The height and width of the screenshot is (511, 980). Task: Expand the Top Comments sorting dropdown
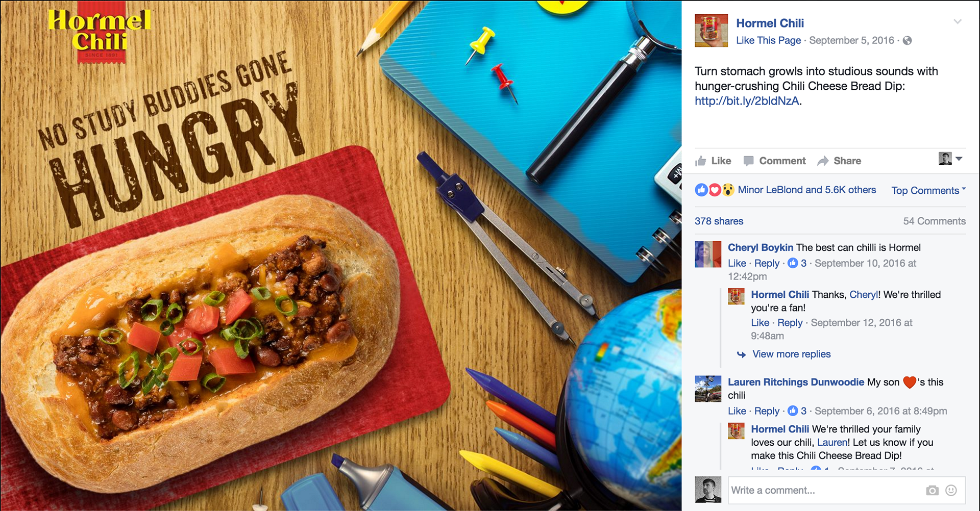point(928,190)
